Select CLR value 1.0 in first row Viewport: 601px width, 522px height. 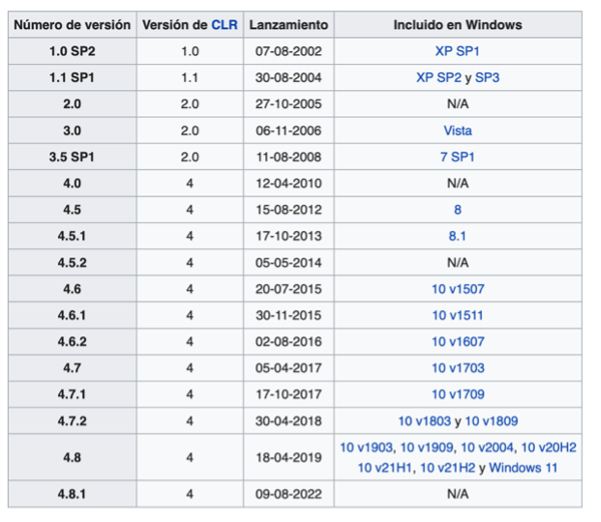190,51
